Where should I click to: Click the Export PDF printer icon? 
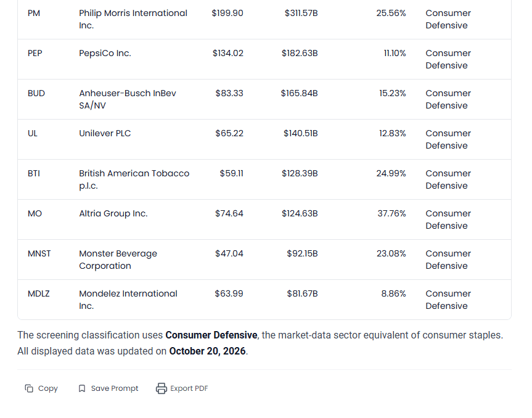(x=162, y=388)
